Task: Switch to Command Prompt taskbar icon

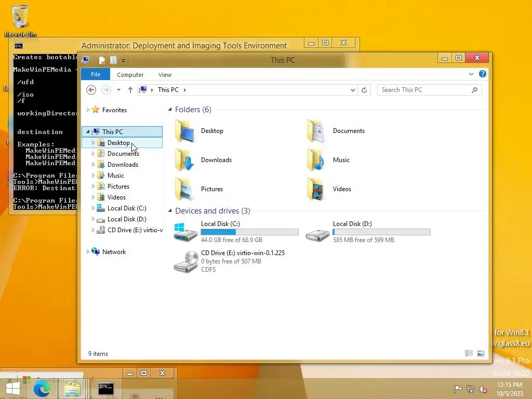Action: (106, 389)
